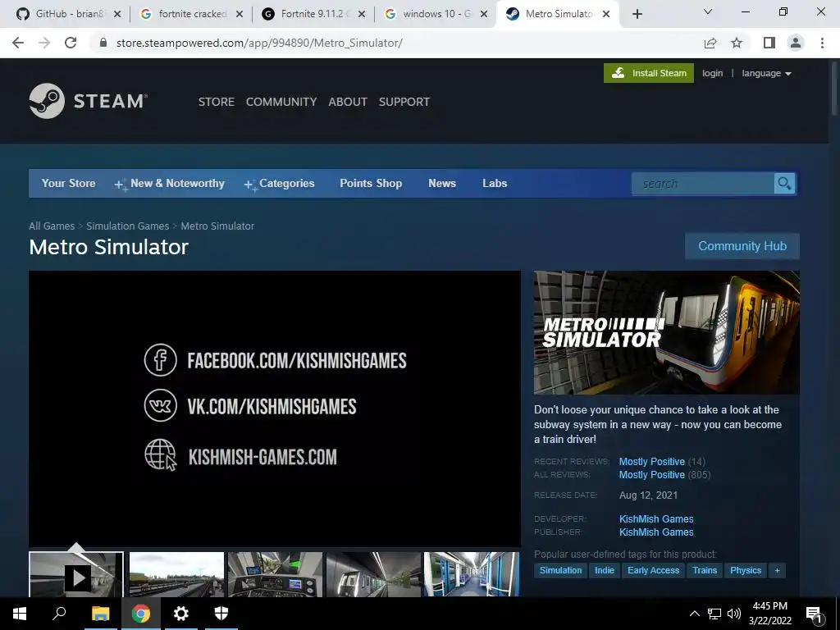Close the Fortnite 9.11.2 tab
This screenshot has width=840, height=630.
(362, 14)
